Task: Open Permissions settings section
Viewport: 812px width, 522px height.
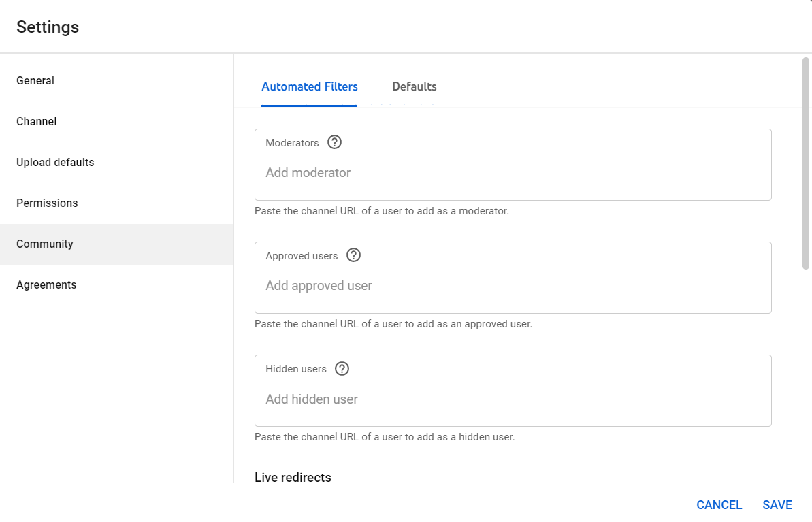Action: pos(116,203)
